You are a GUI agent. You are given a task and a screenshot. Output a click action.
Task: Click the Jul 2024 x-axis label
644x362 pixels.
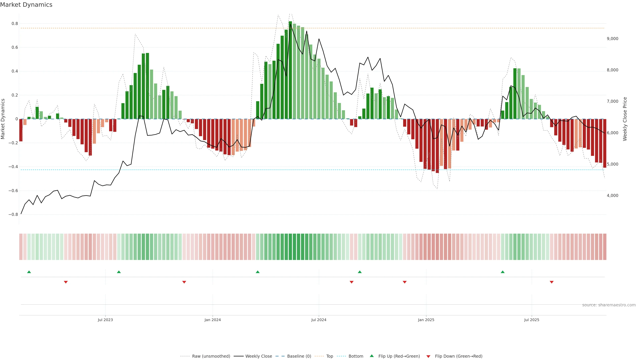pos(319,320)
